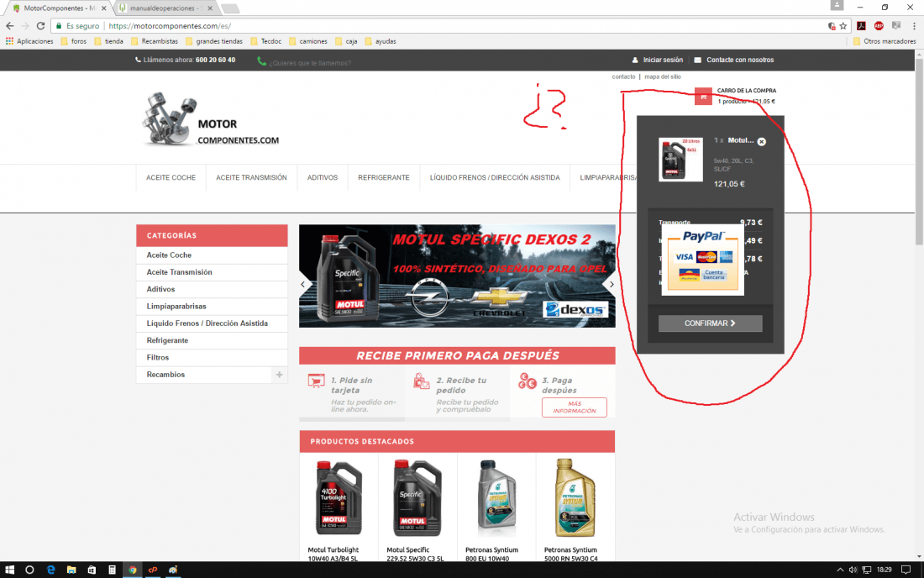Open the Store icon in taskbar

point(92,570)
